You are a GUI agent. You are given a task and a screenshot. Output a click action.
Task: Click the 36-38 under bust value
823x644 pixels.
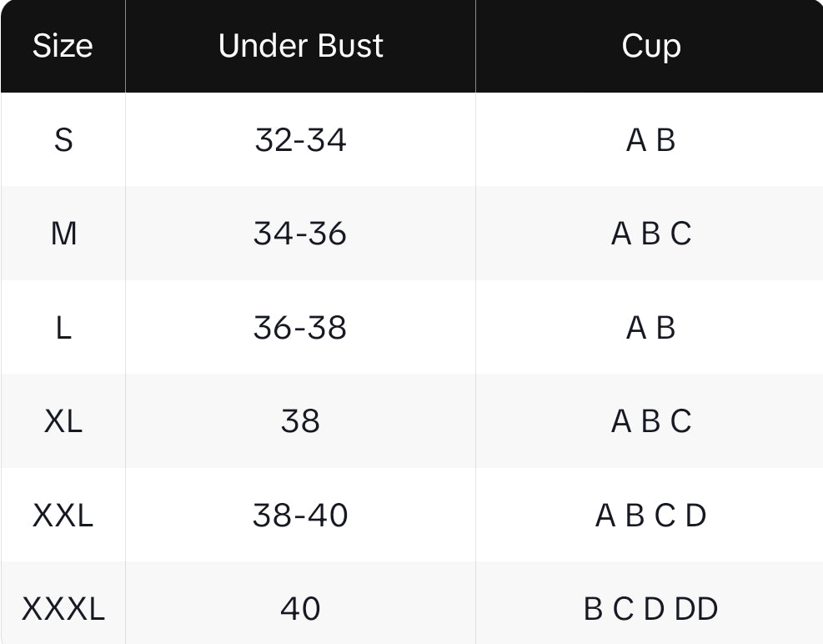(x=300, y=328)
